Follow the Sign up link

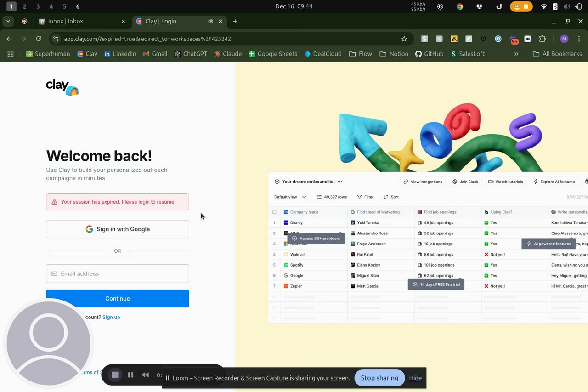pos(111,317)
